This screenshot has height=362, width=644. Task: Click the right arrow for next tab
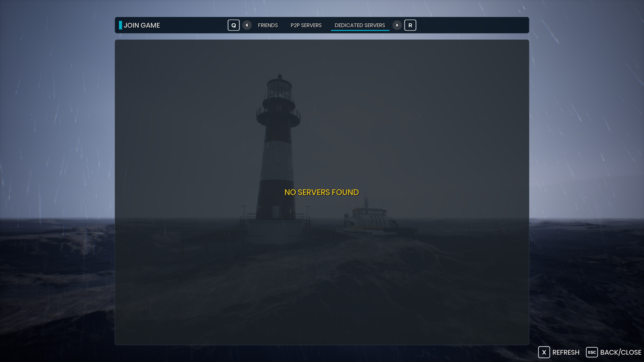click(397, 25)
